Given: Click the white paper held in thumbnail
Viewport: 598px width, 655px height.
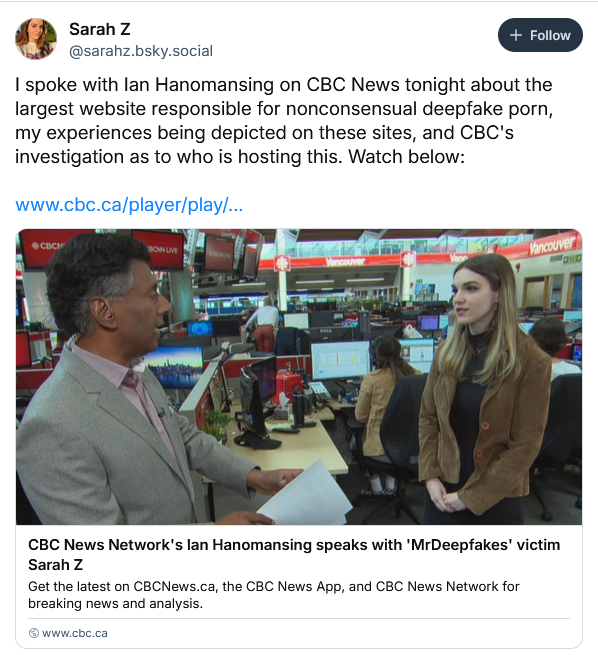Looking at the screenshot, I should pyautogui.click(x=307, y=493).
